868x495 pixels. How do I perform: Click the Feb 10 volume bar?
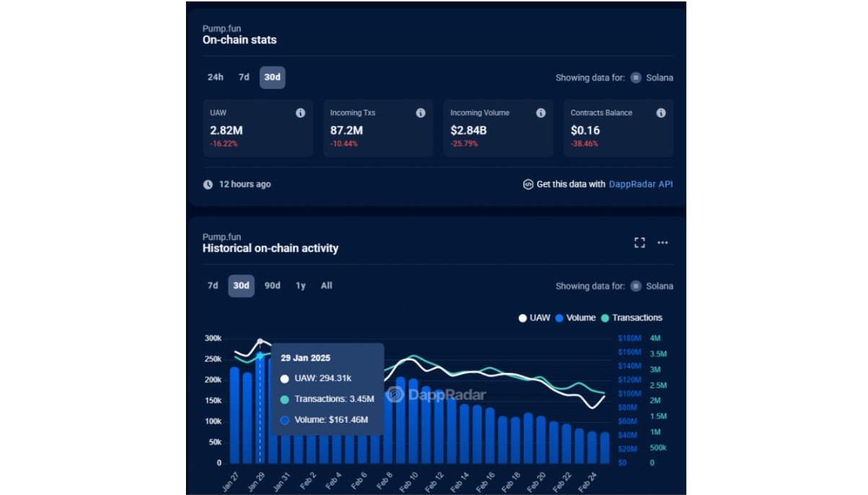[x=413, y=421]
